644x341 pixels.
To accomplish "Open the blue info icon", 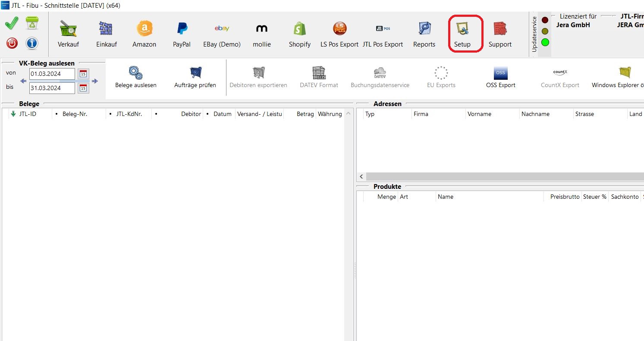I will click(x=32, y=43).
